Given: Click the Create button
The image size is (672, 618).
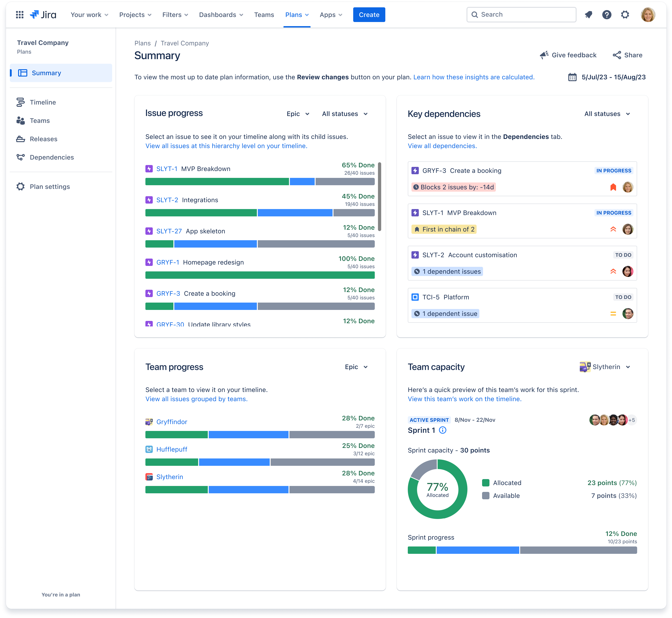Looking at the screenshot, I should 369,14.
